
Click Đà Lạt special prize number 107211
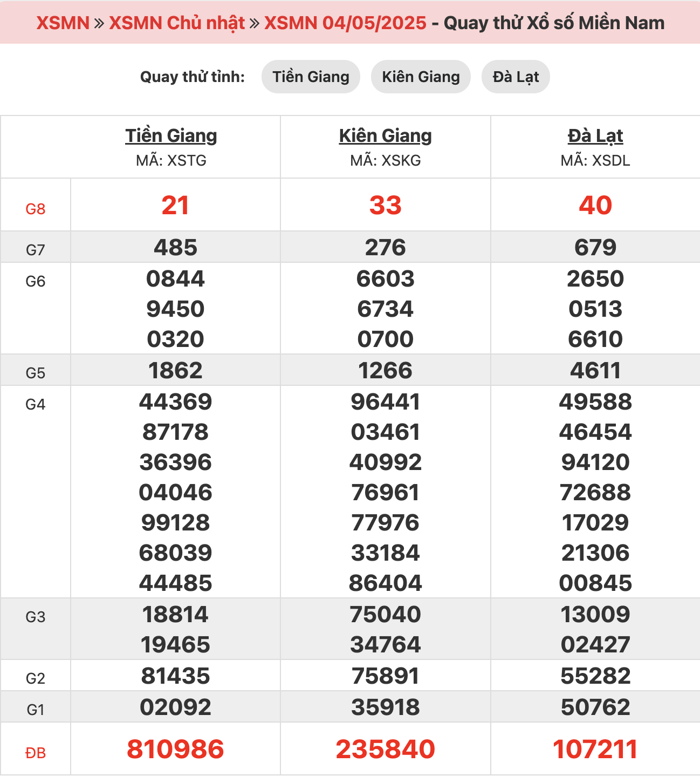(x=595, y=749)
